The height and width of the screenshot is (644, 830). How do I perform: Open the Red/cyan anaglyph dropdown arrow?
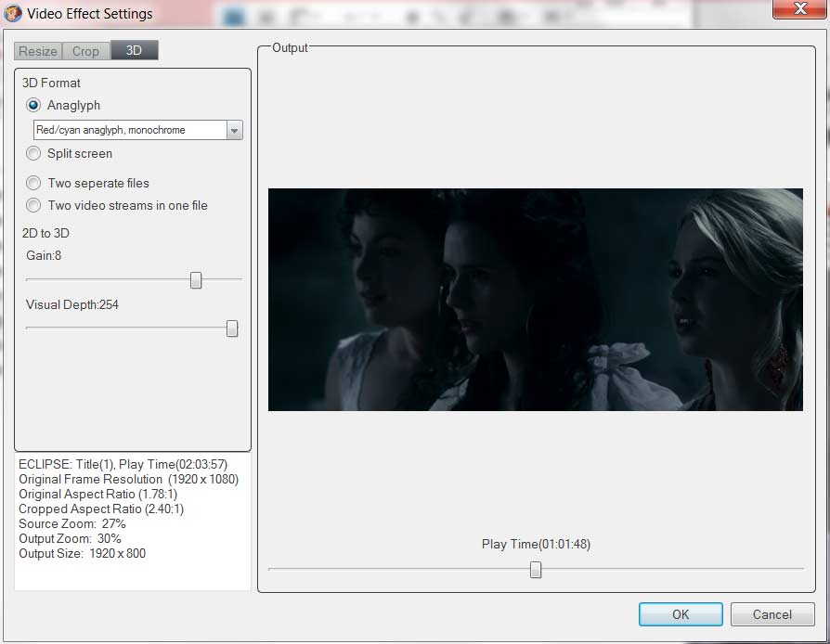235,130
